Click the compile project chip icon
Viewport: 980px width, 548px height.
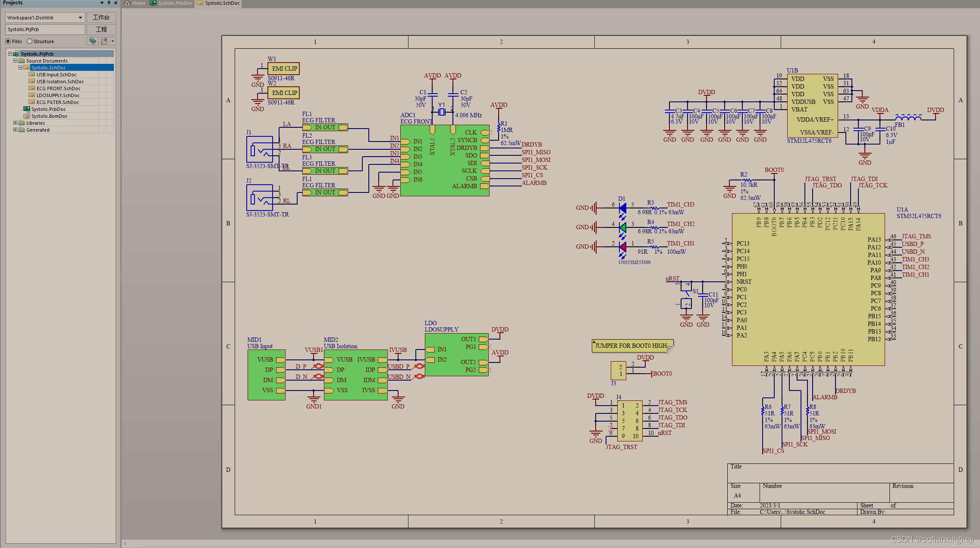(92, 41)
